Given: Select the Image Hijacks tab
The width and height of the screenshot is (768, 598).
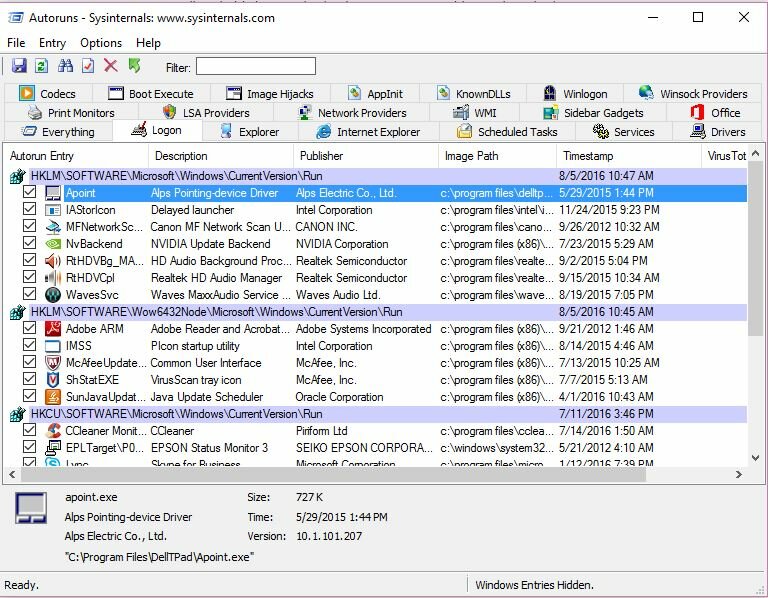Looking at the screenshot, I should click(270, 94).
